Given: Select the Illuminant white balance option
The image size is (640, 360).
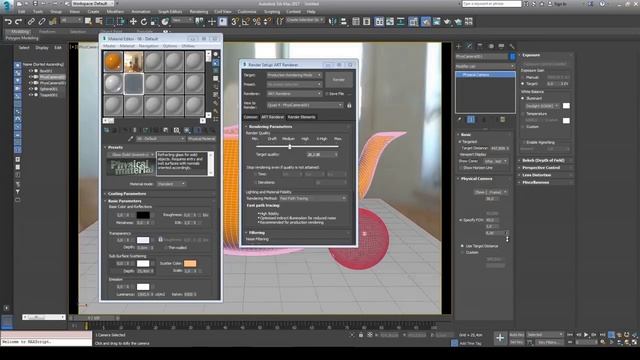Looking at the screenshot, I should point(523,98).
